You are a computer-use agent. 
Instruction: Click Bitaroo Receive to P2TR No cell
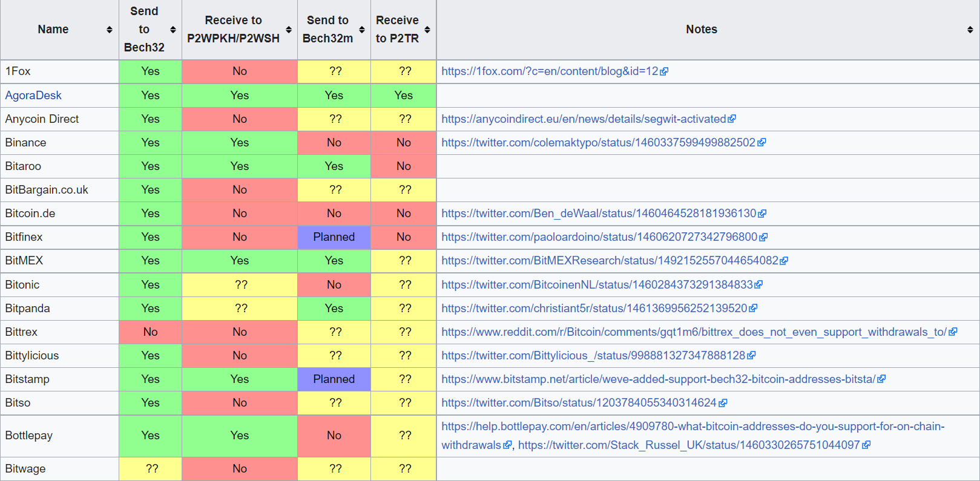pos(403,166)
